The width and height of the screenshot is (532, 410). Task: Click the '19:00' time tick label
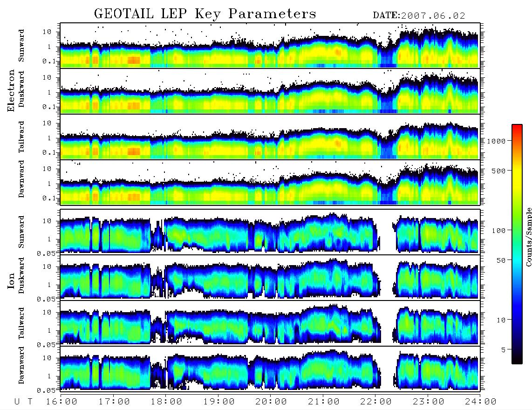pyautogui.click(x=219, y=402)
